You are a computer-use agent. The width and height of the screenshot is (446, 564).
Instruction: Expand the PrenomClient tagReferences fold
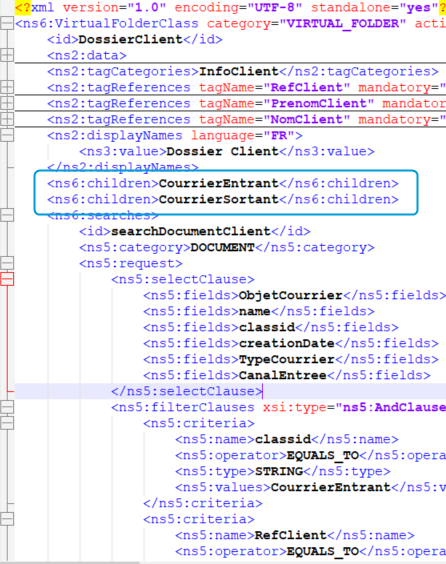[x=7, y=104]
